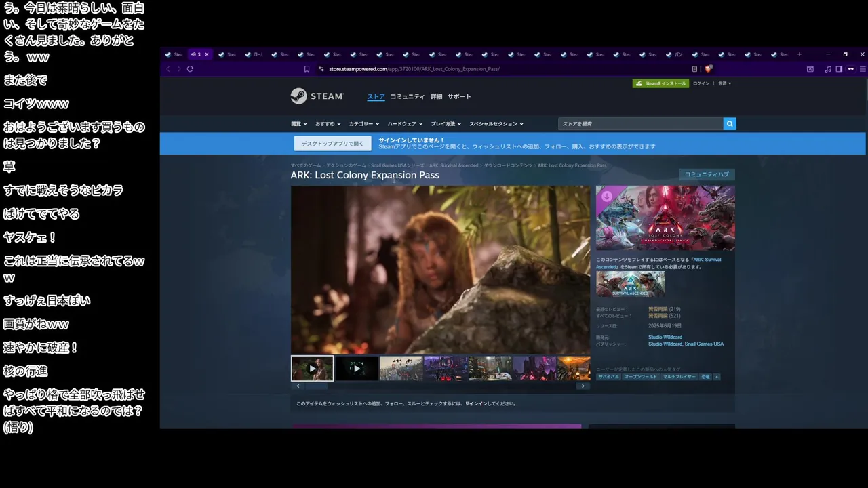
Task: Reload the page with the refresh icon
Action: coord(190,68)
